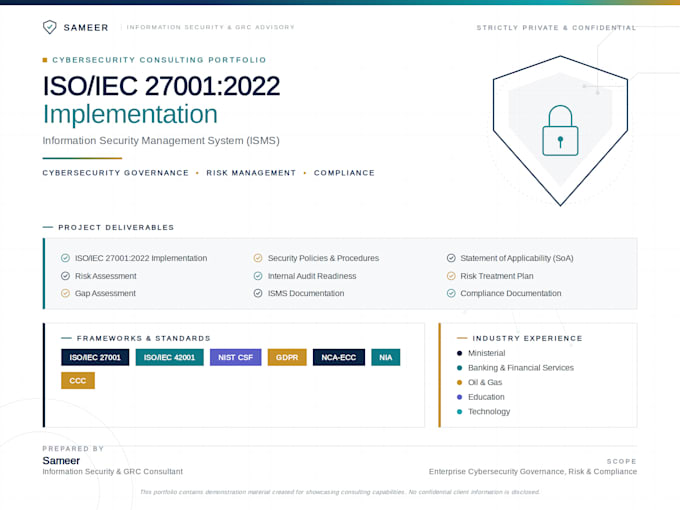Click the large padlock shield graphic
Image resolution: width=680 pixels, height=510 pixels.
tap(560, 131)
